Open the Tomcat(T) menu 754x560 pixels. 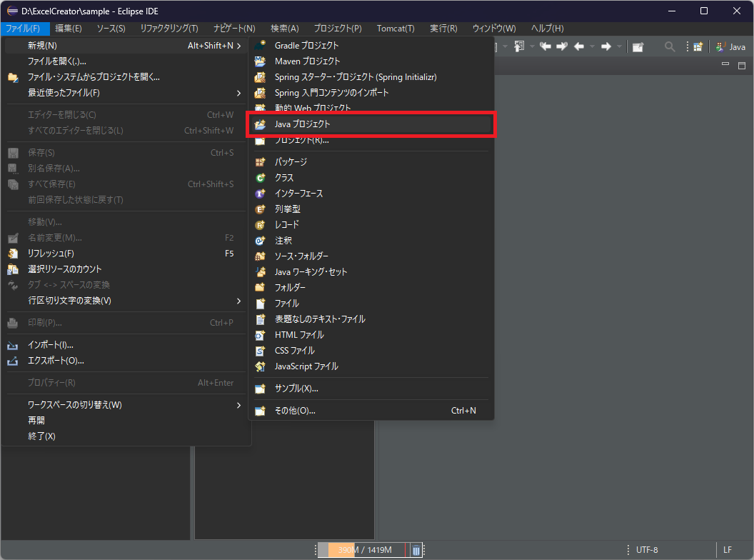pyautogui.click(x=396, y=29)
